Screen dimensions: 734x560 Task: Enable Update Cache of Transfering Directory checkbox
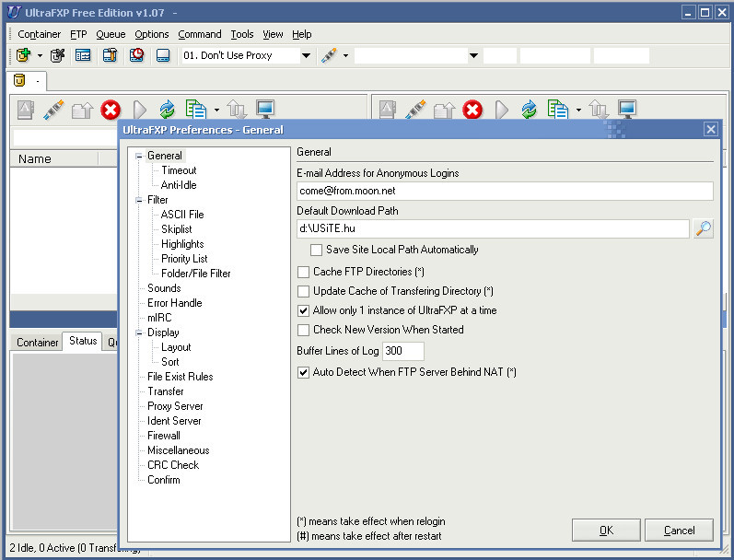click(303, 291)
